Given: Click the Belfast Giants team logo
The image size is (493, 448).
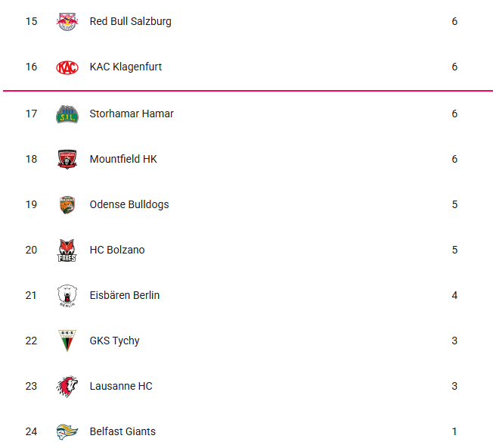Looking at the screenshot, I should coord(67,431).
